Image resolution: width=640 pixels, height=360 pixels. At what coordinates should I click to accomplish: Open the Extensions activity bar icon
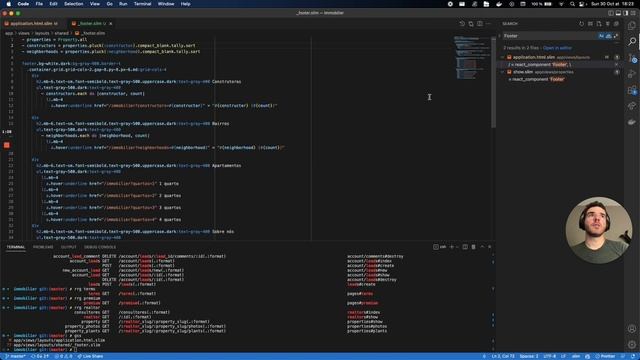tap(632, 90)
